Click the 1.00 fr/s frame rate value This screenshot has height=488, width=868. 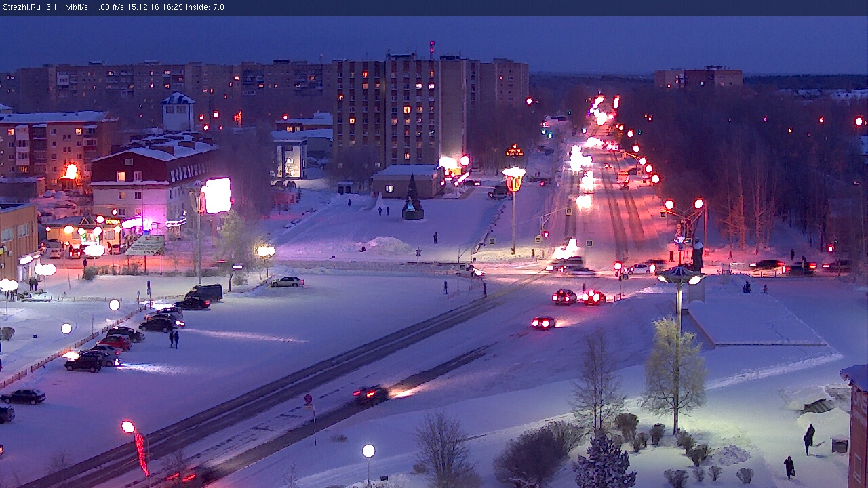pos(109,7)
